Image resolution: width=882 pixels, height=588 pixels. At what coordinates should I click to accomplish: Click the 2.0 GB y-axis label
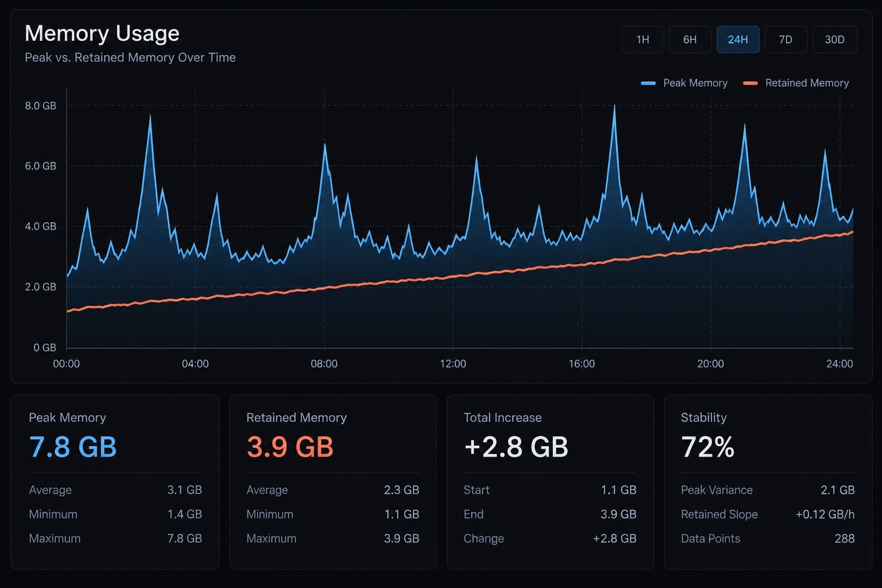tap(40, 287)
